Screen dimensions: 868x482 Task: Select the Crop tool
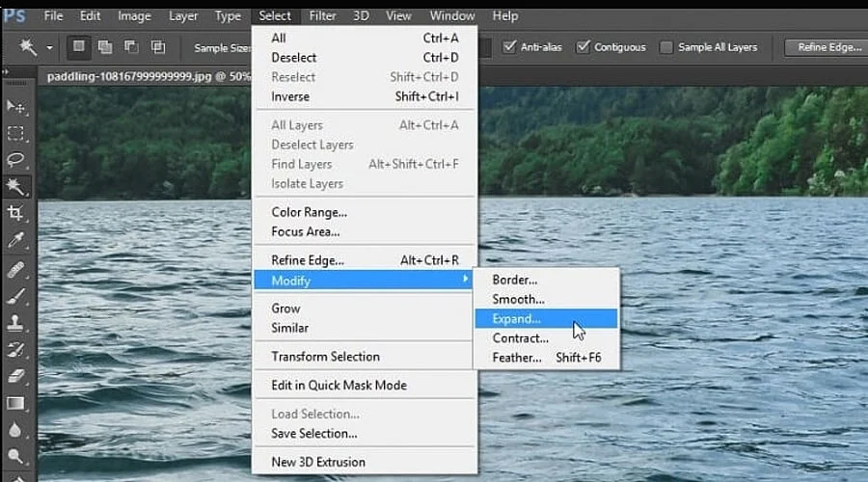(15, 214)
